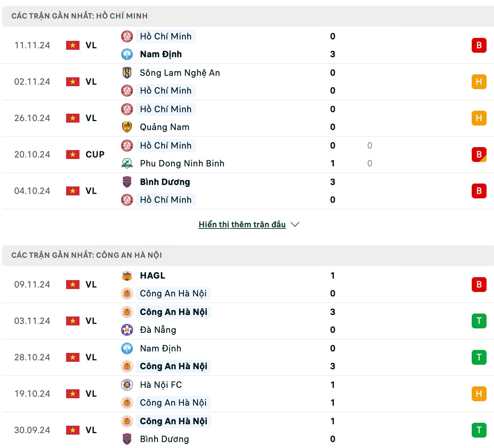
Task: Click the Phu Dong Ninh Binh logo
Action: (127, 163)
